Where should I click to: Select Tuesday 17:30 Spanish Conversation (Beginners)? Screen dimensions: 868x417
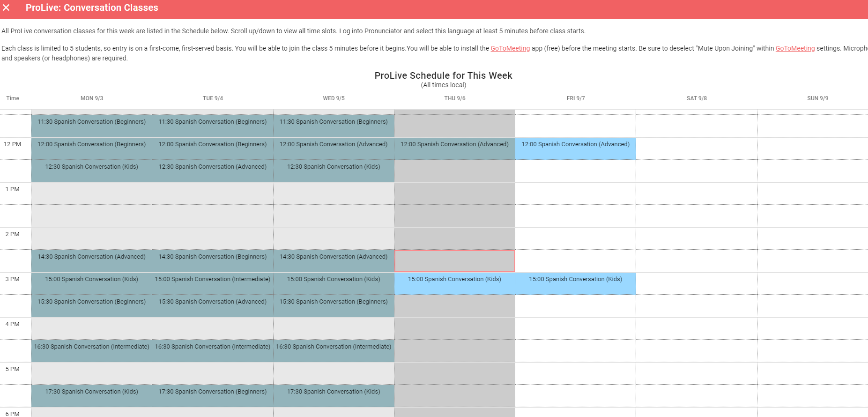tap(213, 395)
